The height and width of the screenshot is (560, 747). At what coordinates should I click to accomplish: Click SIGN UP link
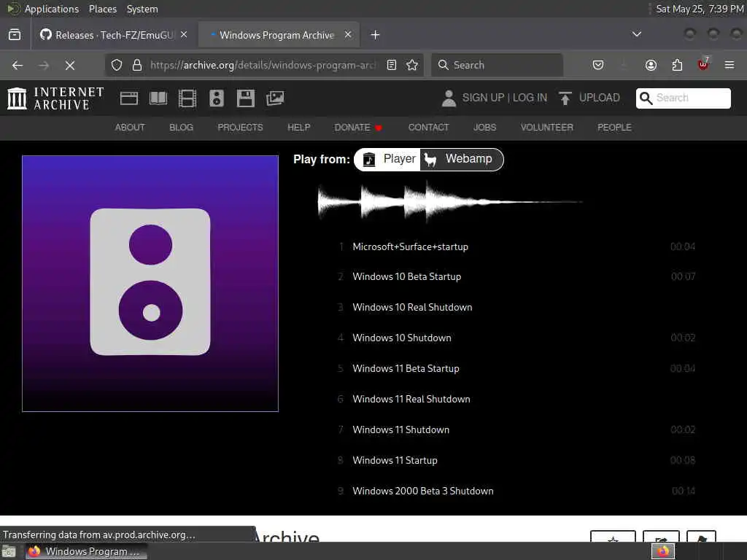click(x=483, y=98)
